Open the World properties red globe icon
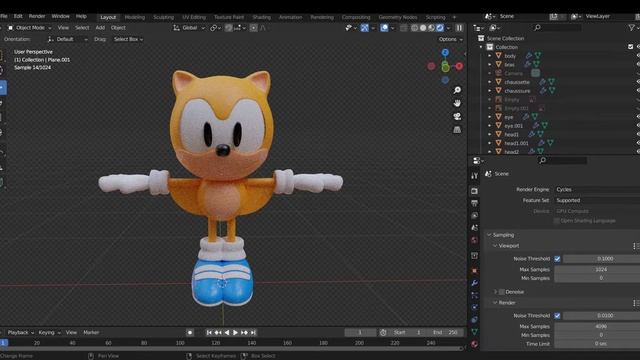 point(474,240)
